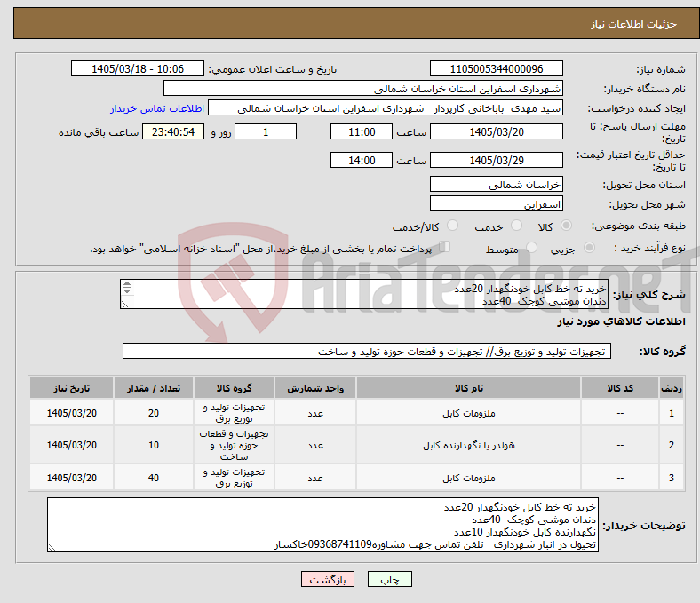Click the شماره نیاز field 1105005344000096

[x=496, y=68]
